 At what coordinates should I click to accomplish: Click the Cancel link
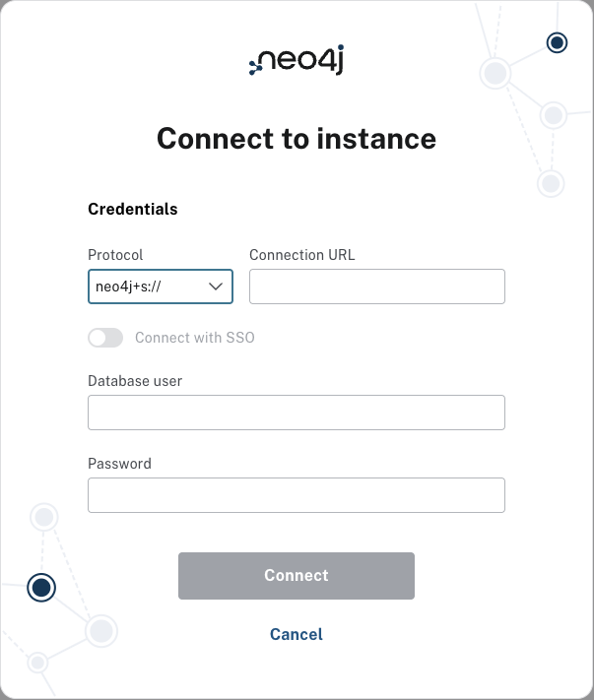pyautogui.click(x=296, y=634)
